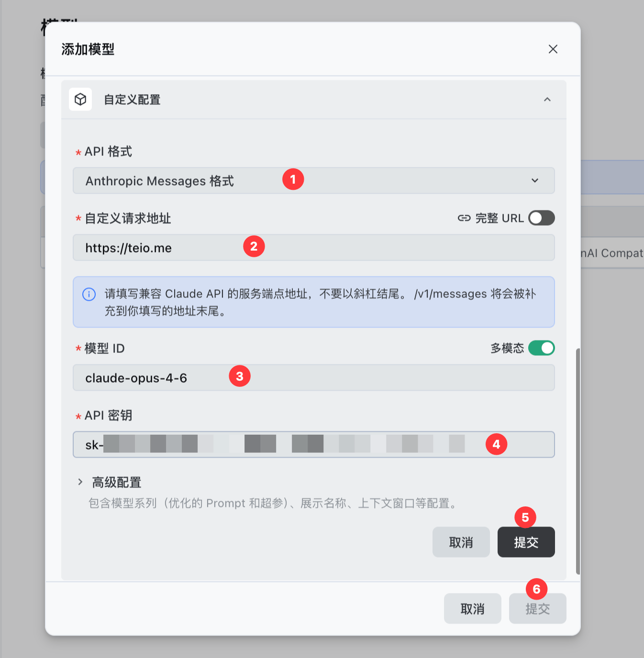Click the 自定义请求地址 input field
The image size is (644, 658).
[x=313, y=248]
